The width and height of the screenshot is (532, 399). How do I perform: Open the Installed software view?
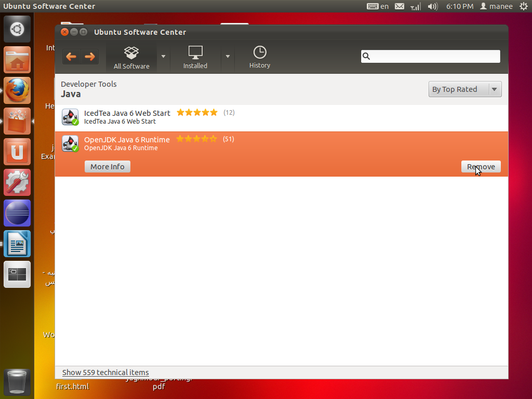(195, 58)
